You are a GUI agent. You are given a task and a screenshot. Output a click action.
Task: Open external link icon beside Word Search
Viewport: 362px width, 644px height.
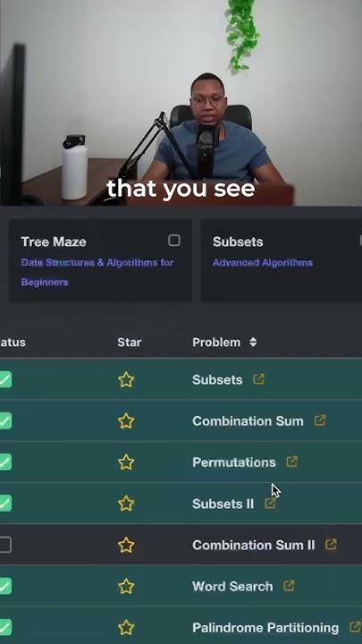tap(289, 586)
